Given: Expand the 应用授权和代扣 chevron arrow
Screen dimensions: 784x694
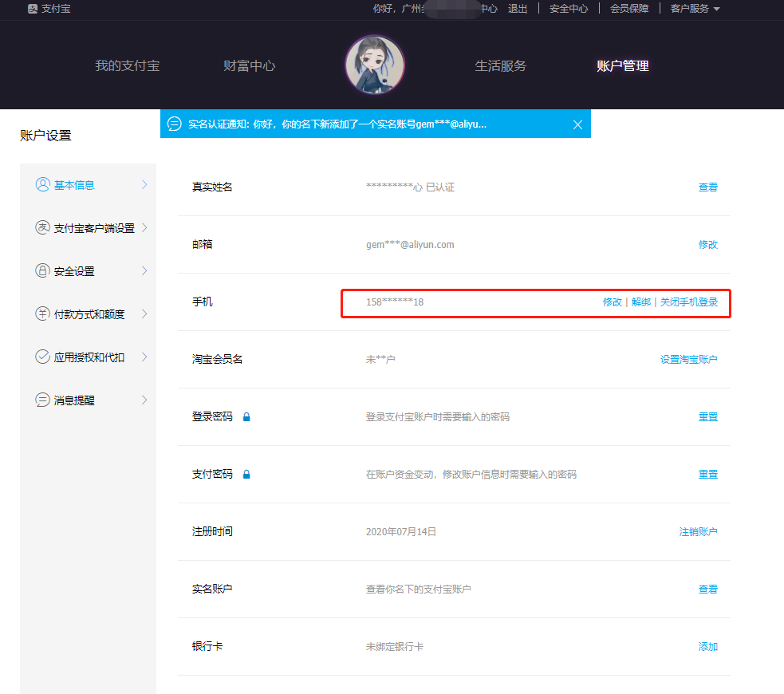Looking at the screenshot, I should (x=144, y=357).
